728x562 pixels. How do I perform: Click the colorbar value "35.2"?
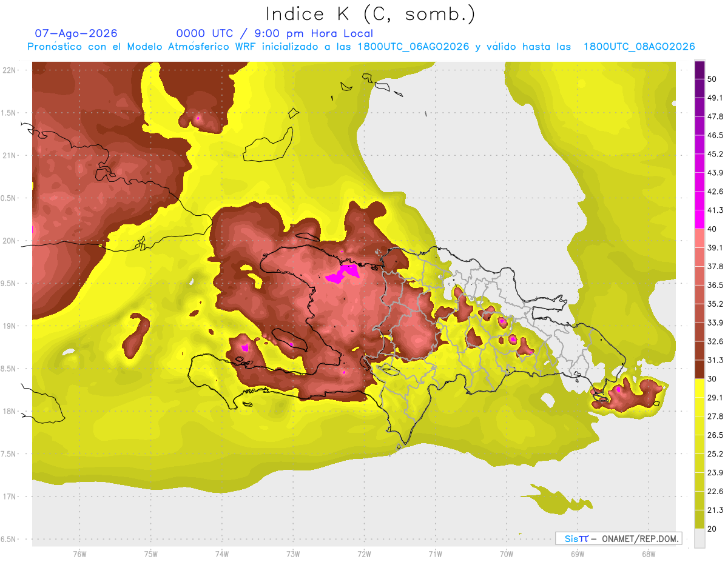coord(715,304)
